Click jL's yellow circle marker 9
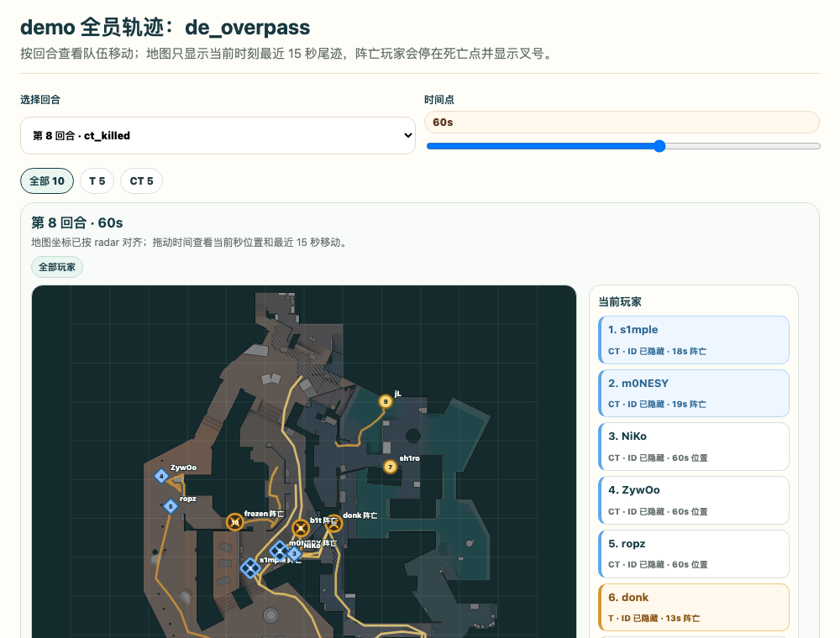 386,401
